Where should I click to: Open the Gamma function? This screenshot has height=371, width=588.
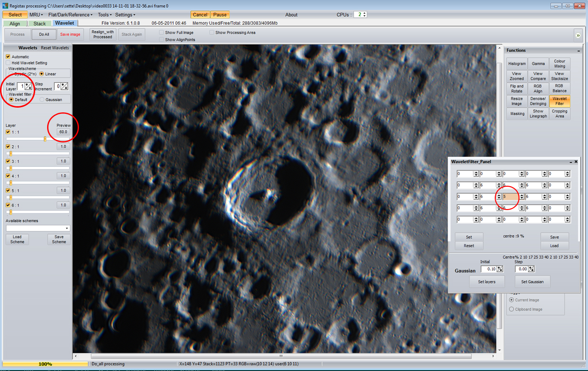538,63
